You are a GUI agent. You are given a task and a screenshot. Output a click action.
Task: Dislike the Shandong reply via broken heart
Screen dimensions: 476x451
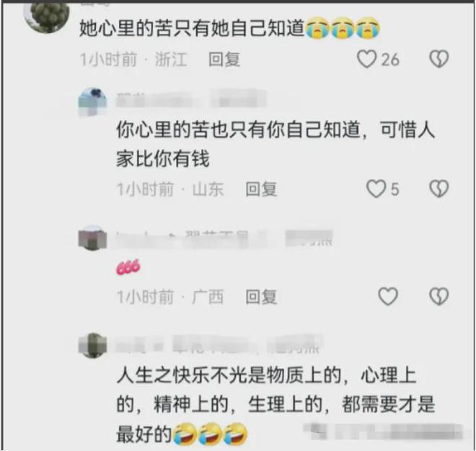point(438,189)
